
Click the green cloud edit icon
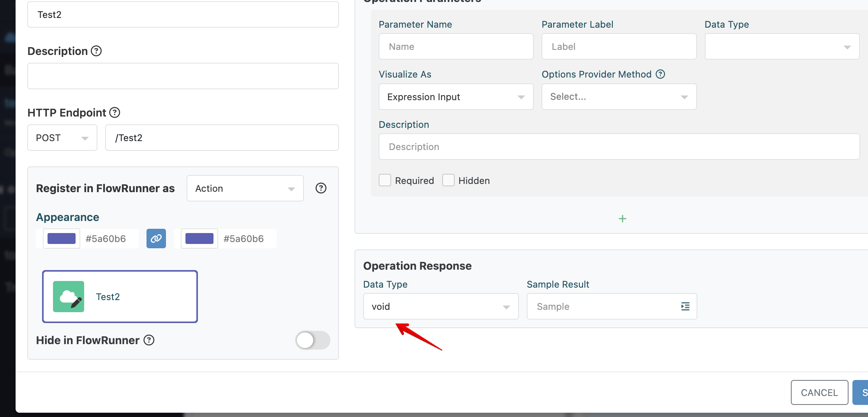pyautogui.click(x=69, y=297)
